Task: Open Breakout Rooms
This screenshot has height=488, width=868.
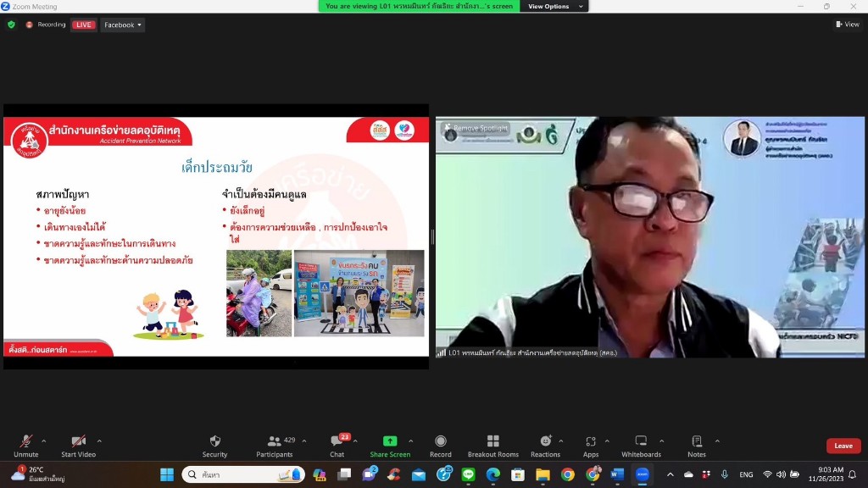Action: [493, 446]
